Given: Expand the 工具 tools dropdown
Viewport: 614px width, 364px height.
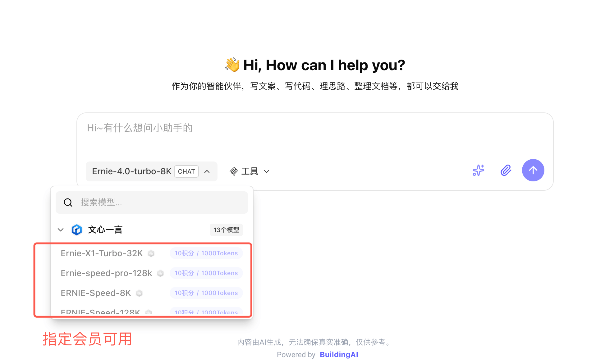Looking at the screenshot, I should (x=267, y=171).
